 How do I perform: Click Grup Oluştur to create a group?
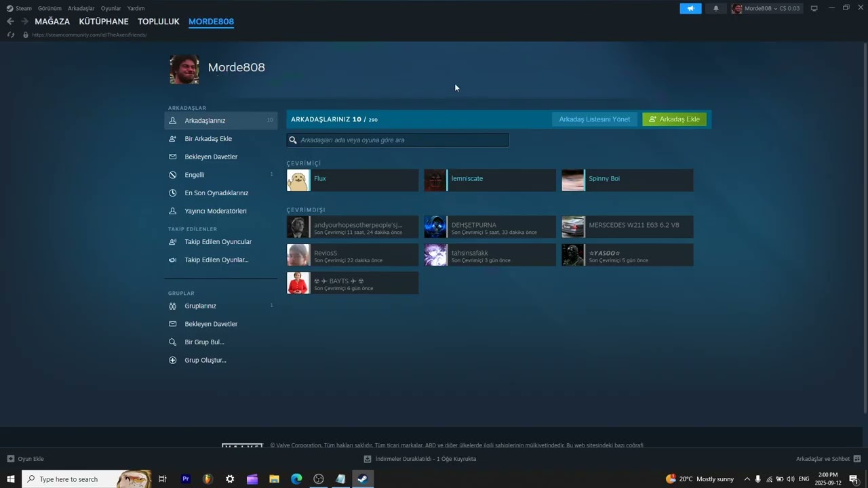point(221,360)
